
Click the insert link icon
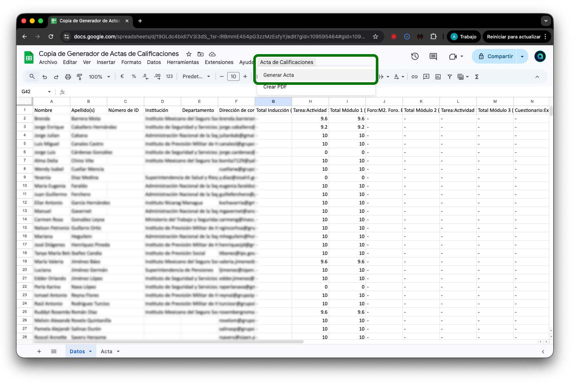click(x=415, y=77)
